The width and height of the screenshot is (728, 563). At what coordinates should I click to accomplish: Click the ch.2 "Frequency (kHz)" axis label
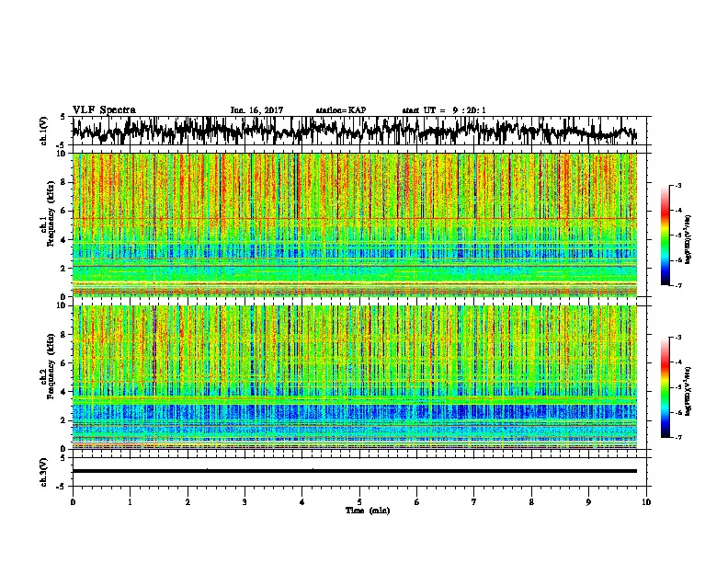(51, 366)
